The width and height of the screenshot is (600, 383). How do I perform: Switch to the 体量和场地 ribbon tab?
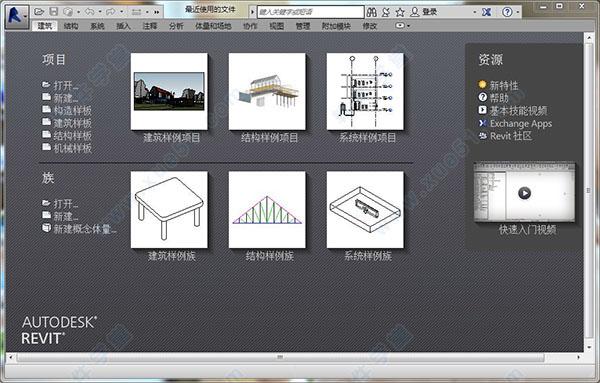[213, 26]
